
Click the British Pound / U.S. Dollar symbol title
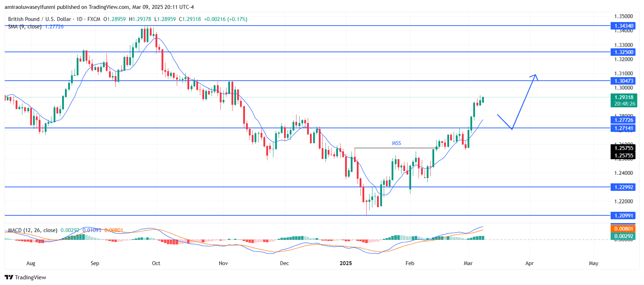(x=39, y=19)
